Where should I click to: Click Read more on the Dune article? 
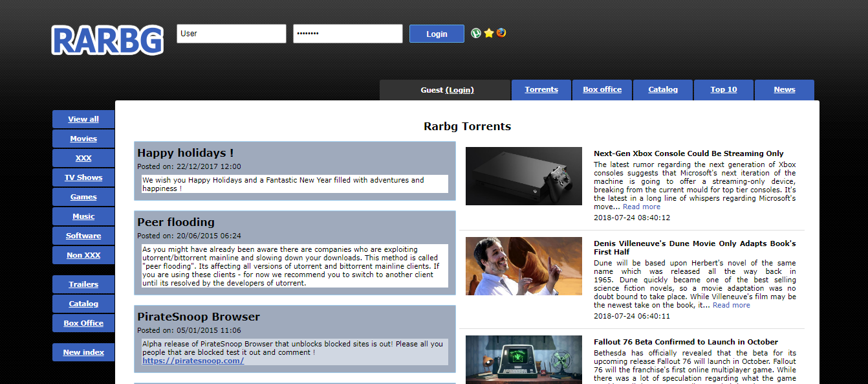pyautogui.click(x=732, y=305)
